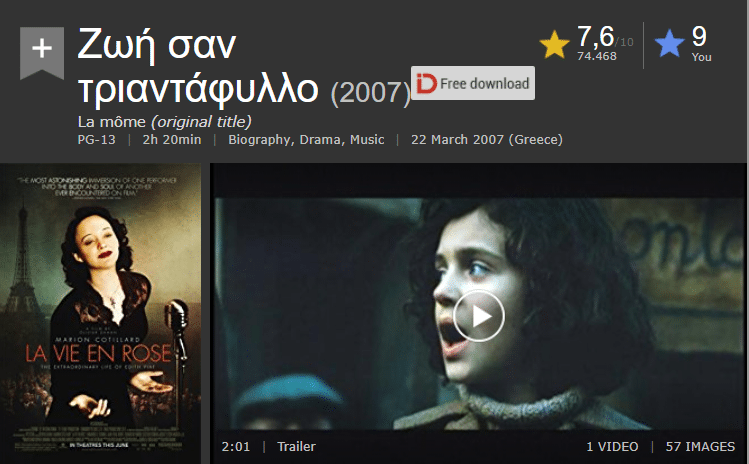Play the trailer with circular play button

479,315
